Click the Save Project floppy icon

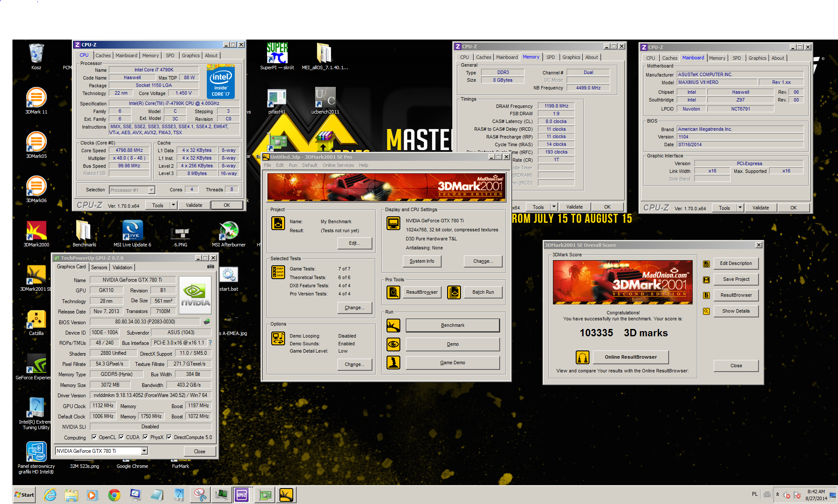pyautogui.click(x=706, y=280)
